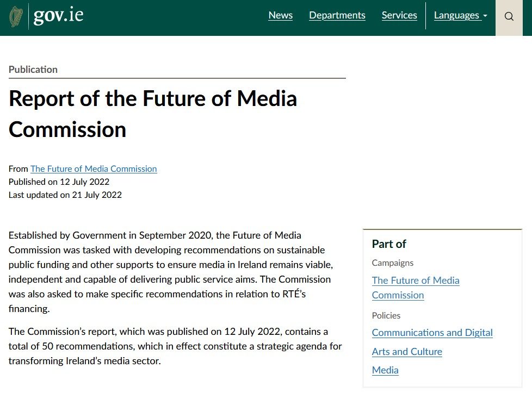Viewport: 532px width, 399px height.
Task: Open the Languages chevron arrow
Action: point(486,16)
